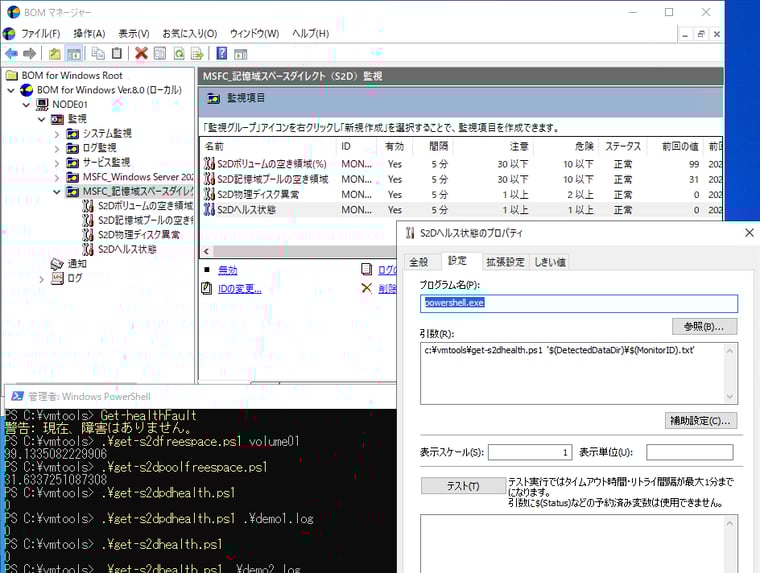Click the red X Delete toolbar icon
Image resolution: width=760 pixels, height=573 pixels.
coord(142,53)
